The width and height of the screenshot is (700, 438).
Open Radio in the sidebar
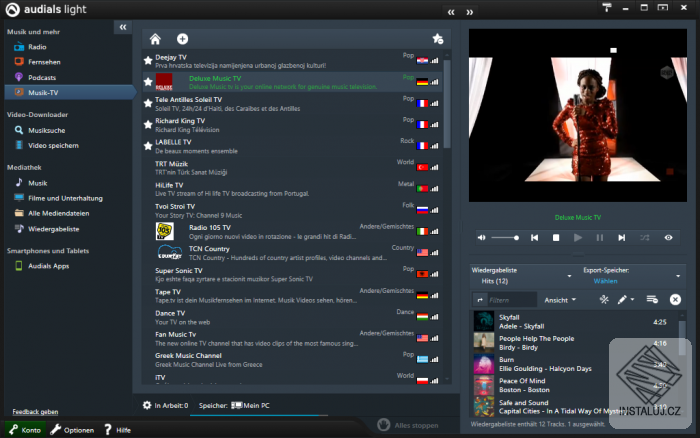pyautogui.click(x=37, y=47)
